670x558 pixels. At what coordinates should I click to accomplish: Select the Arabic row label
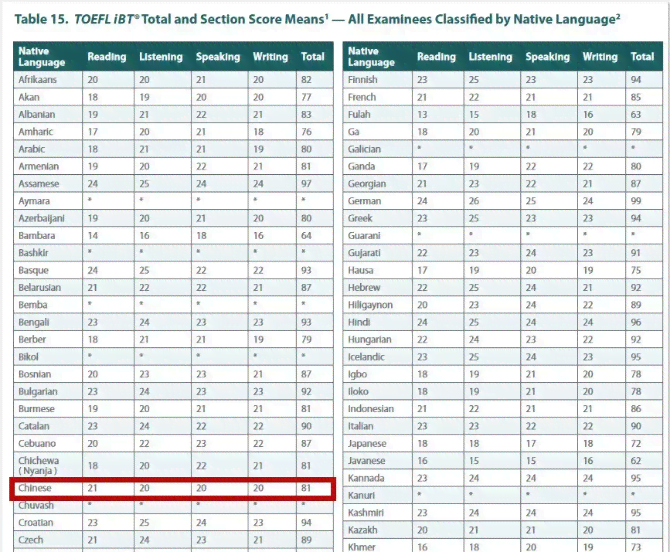pos(31,149)
